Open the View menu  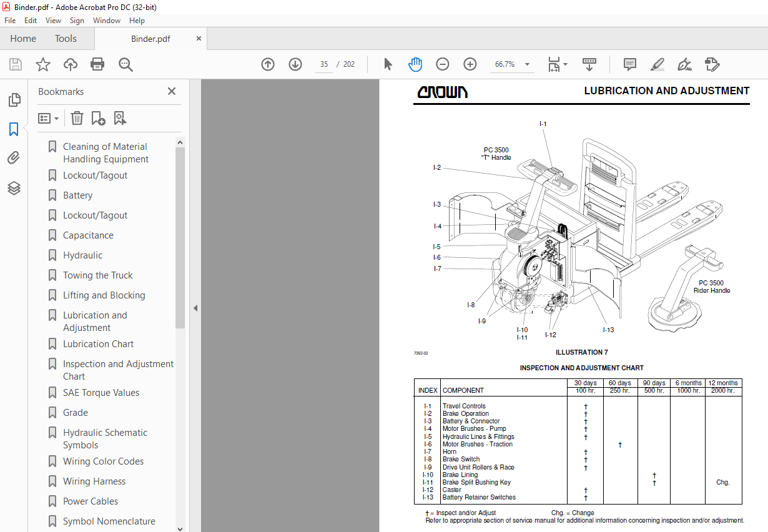point(53,20)
